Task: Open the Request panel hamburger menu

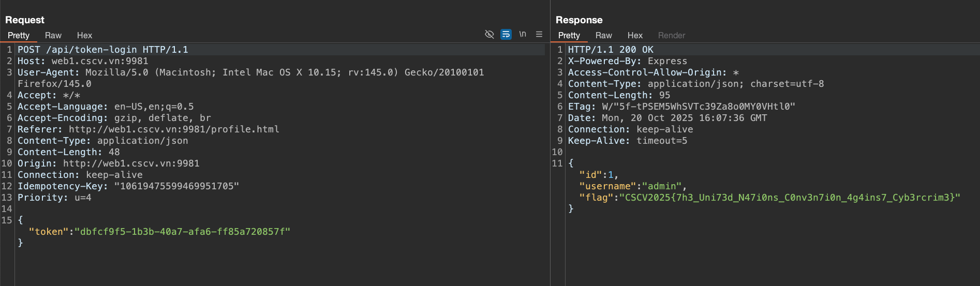Action: tap(539, 35)
